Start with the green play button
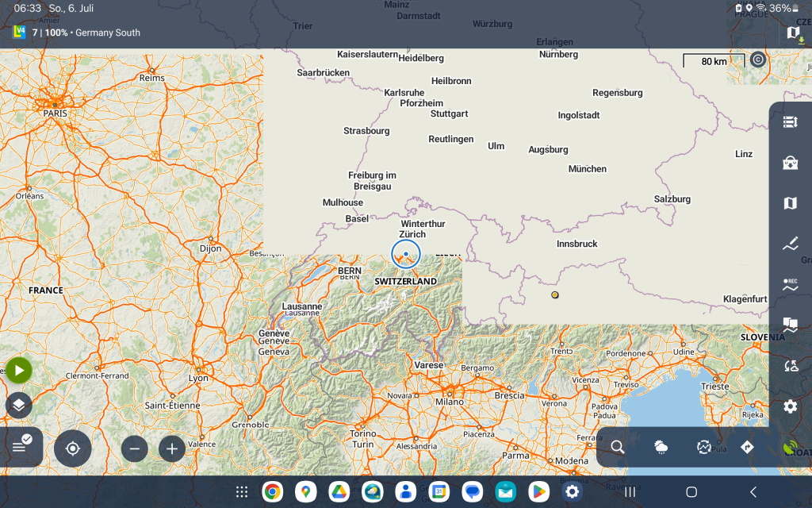Viewport: 812px width, 508px height. tap(19, 370)
